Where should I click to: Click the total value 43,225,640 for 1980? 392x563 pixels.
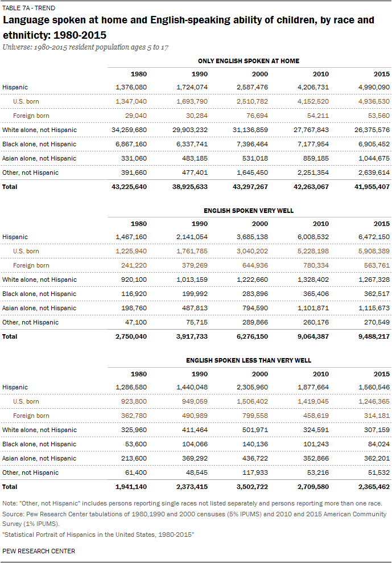pyautogui.click(x=129, y=187)
